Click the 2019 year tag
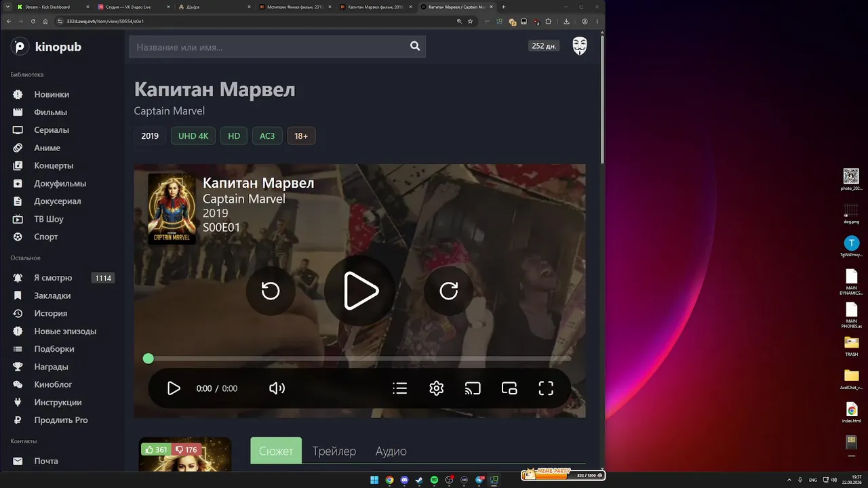This screenshot has width=868, height=488. (x=150, y=136)
